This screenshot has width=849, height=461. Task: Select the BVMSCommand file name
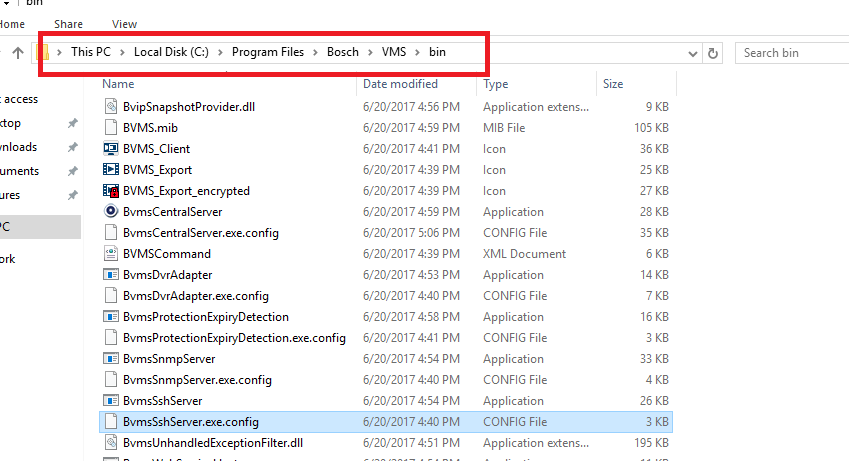pyautogui.click(x=167, y=254)
